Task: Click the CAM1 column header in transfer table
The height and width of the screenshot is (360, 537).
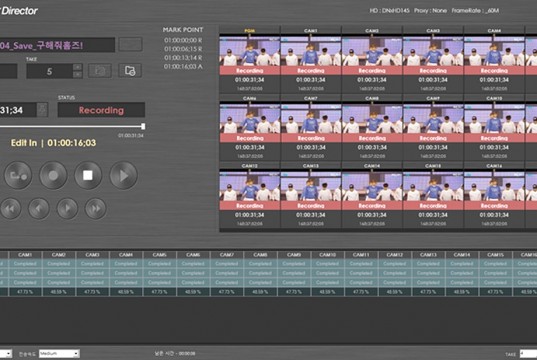Action: click(x=25, y=255)
